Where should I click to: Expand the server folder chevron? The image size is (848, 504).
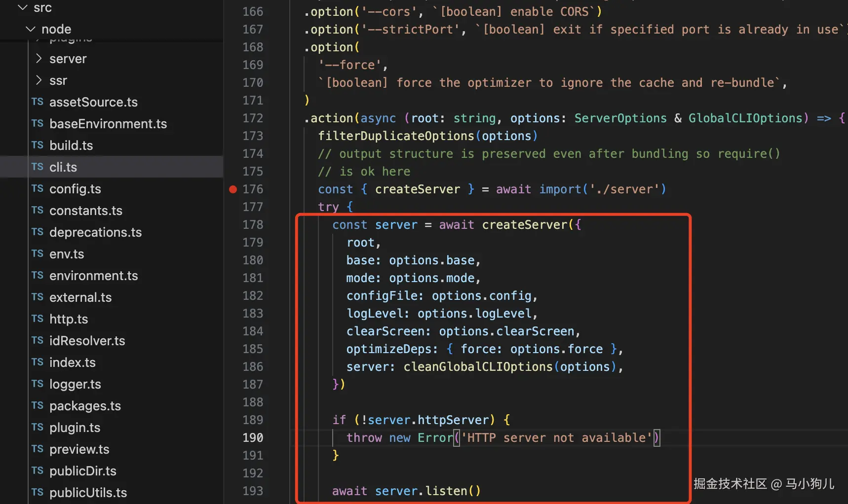[x=39, y=59]
